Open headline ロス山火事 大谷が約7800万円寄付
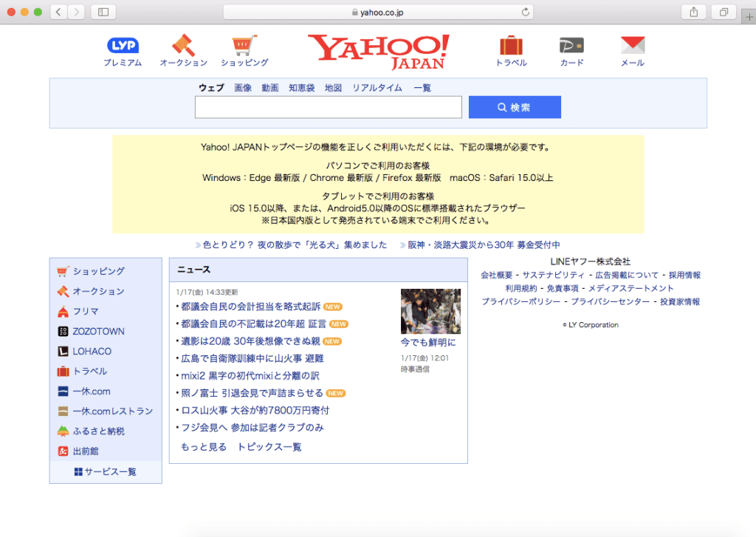This screenshot has height=537, width=756. coord(255,410)
